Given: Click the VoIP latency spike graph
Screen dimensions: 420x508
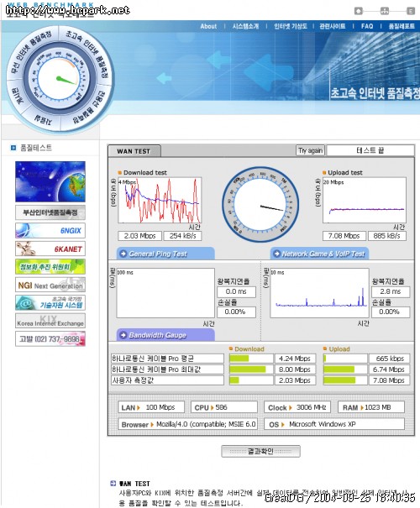Looking at the screenshot, I should [x=319, y=293].
